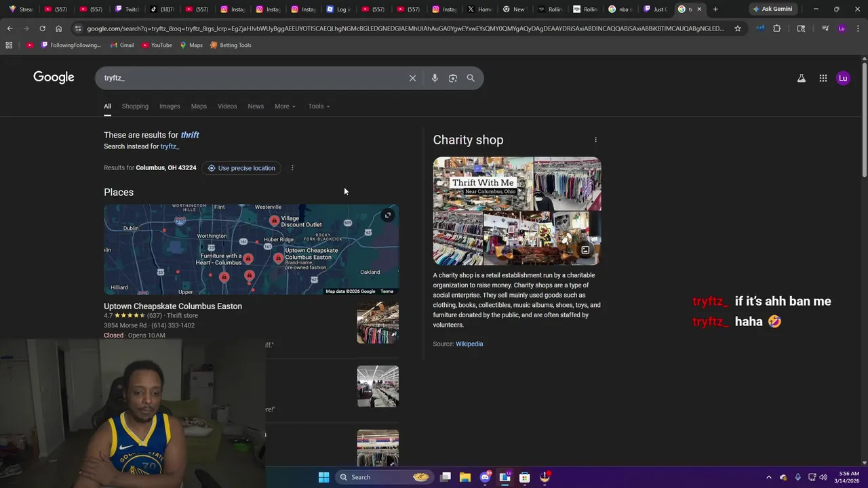Viewport: 868px width, 488px height.
Task: Reload the page
Action: [x=42, y=28]
